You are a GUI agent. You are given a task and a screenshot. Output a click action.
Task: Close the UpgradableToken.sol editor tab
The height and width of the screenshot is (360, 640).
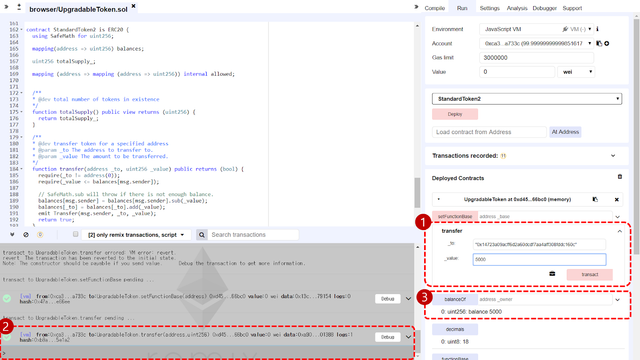[x=133, y=6]
